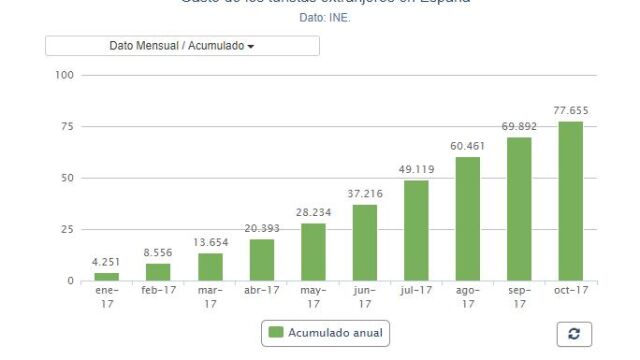The width and height of the screenshot is (640, 360).
Task: Click the abr-17 axis label
Action: [x=262, y=290]
